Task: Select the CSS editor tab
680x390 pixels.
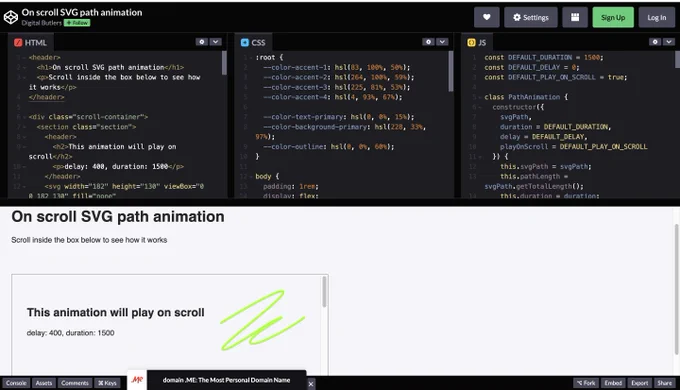Action: pyautogui.click(x=253, y=43)
